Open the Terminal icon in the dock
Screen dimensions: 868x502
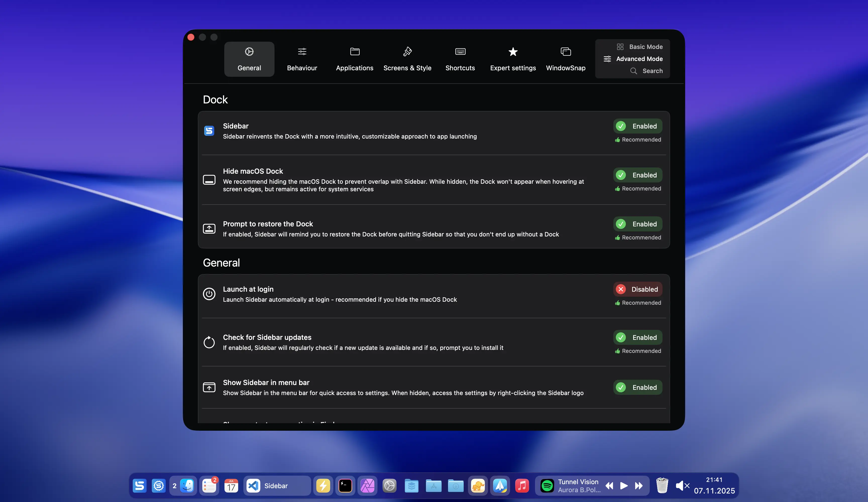345,485
